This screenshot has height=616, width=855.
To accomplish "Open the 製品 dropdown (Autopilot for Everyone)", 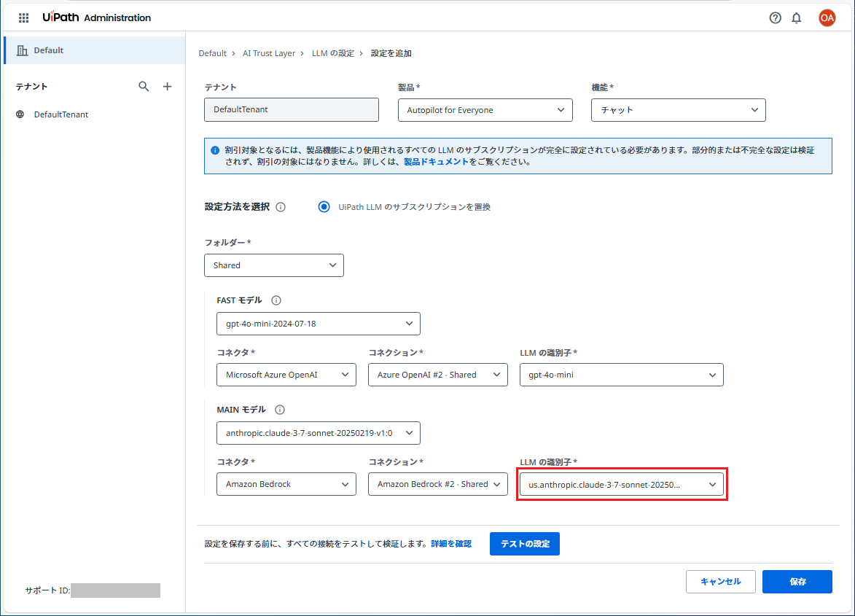I will tap(485, 110).
